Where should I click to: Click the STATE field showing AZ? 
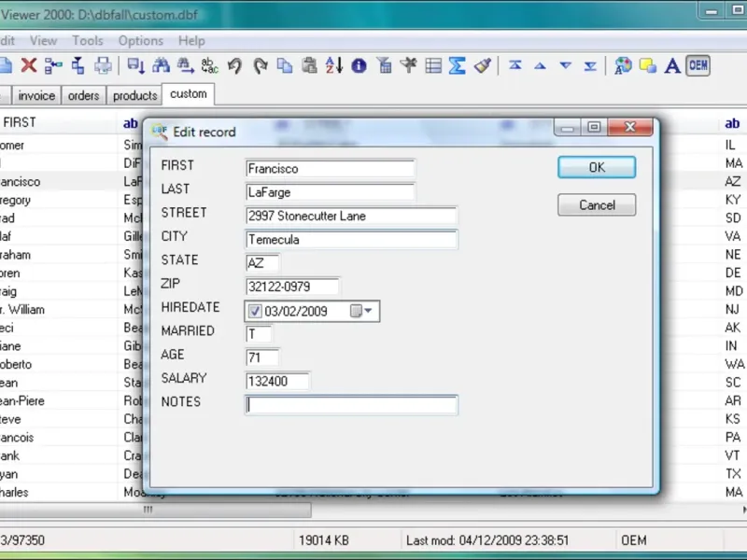tap(262, 263)
